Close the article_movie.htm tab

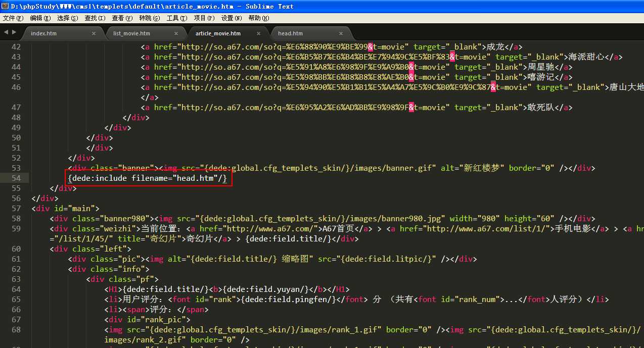pos(258,33)
